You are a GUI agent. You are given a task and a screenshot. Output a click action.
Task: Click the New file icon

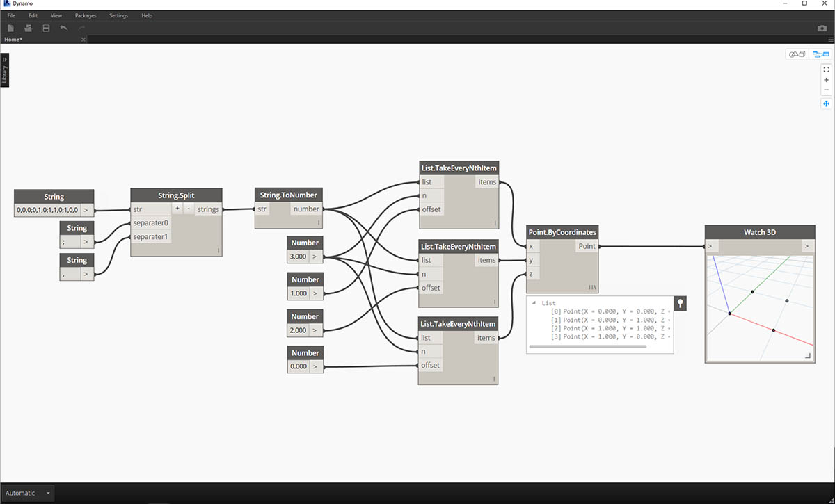(x=10, y=28)
